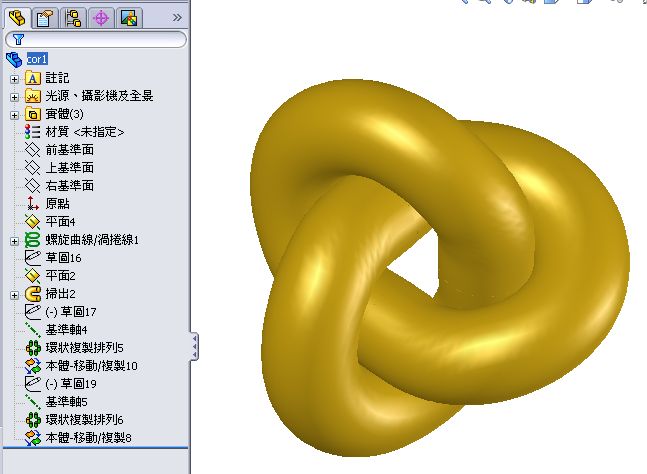Click the 上基準面 plane icon
The width and height of the screenshot is (647, 474).
click(33, 168)
